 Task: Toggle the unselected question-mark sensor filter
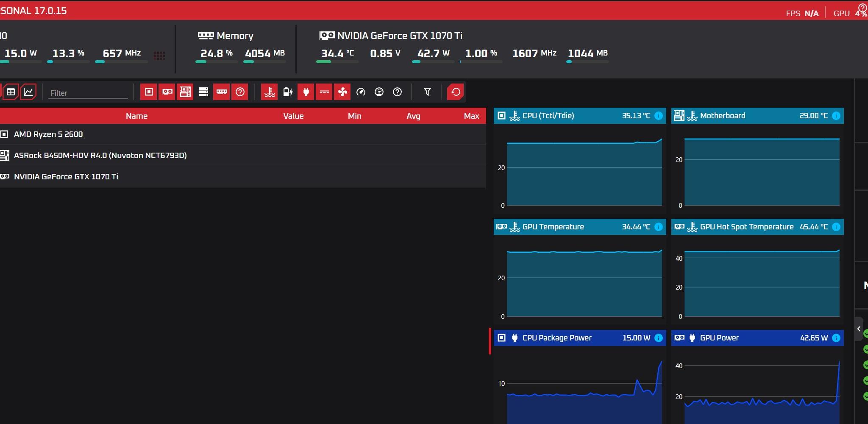[x=397, y=92]
